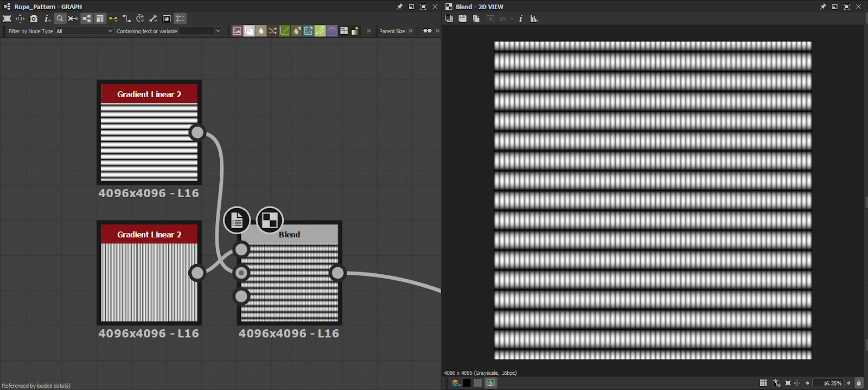The image size is (868, 390).
Task: Click the 16.35% zoom value field
Action: click(x=828, y=383)
